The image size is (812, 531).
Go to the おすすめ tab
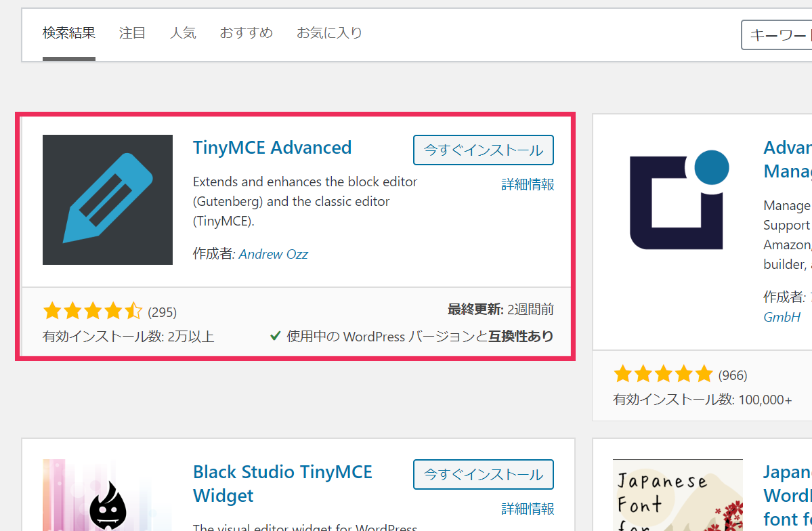(x=246, y=33)
